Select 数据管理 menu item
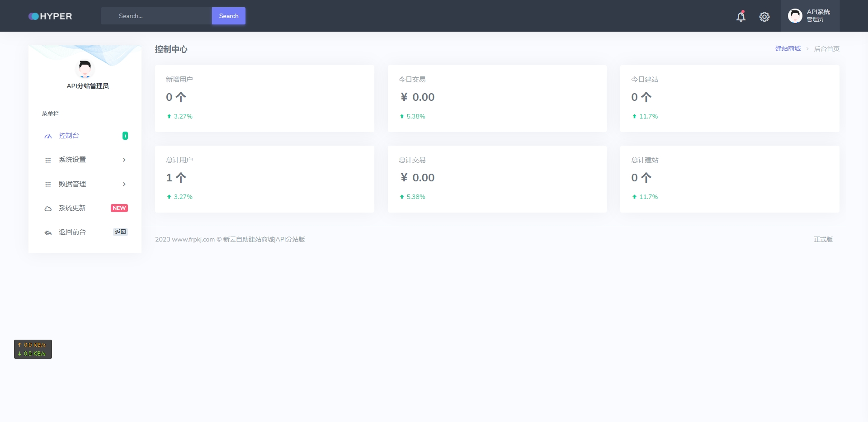Screen dimensions: 868x422 tap(85, 184)
